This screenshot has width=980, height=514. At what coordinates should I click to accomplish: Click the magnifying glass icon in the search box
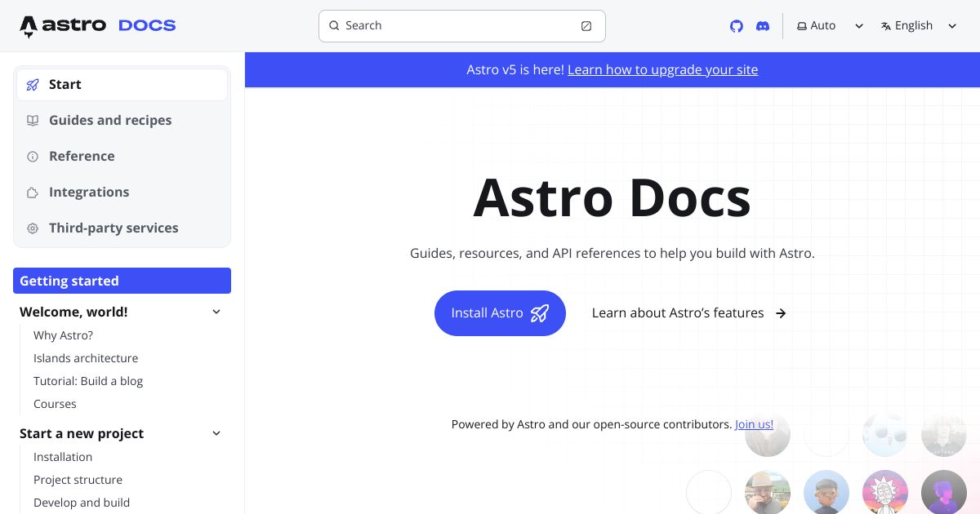[334, 26]
